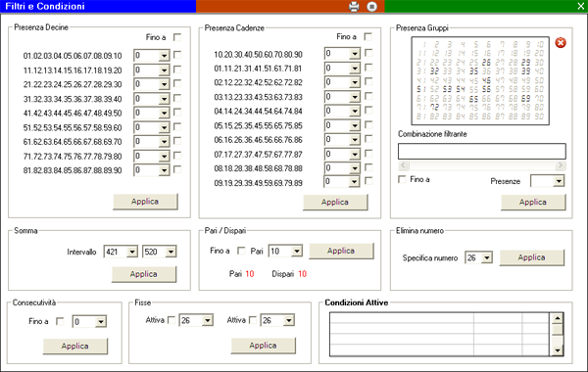Click cadenza text 04.14.24.34.44.54.64.74.84
The width and height of the screenshot is (588, 372).
point(258,112)
